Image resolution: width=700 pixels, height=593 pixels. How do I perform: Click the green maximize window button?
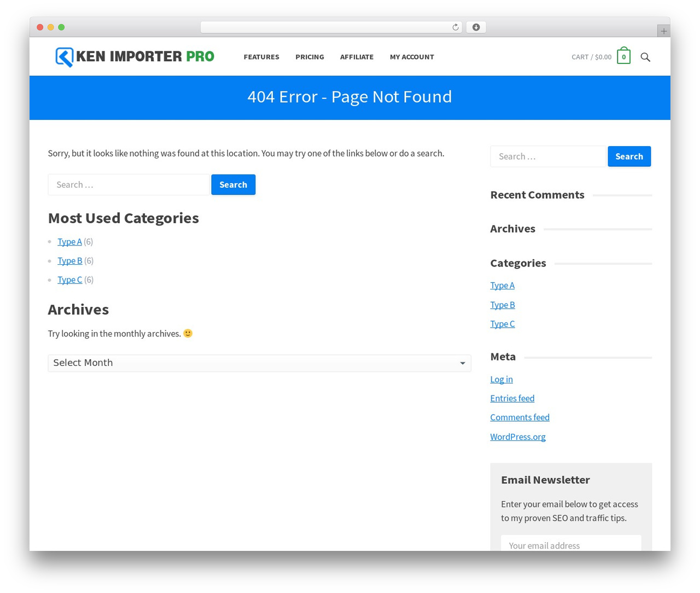click(x=61, y=27)
